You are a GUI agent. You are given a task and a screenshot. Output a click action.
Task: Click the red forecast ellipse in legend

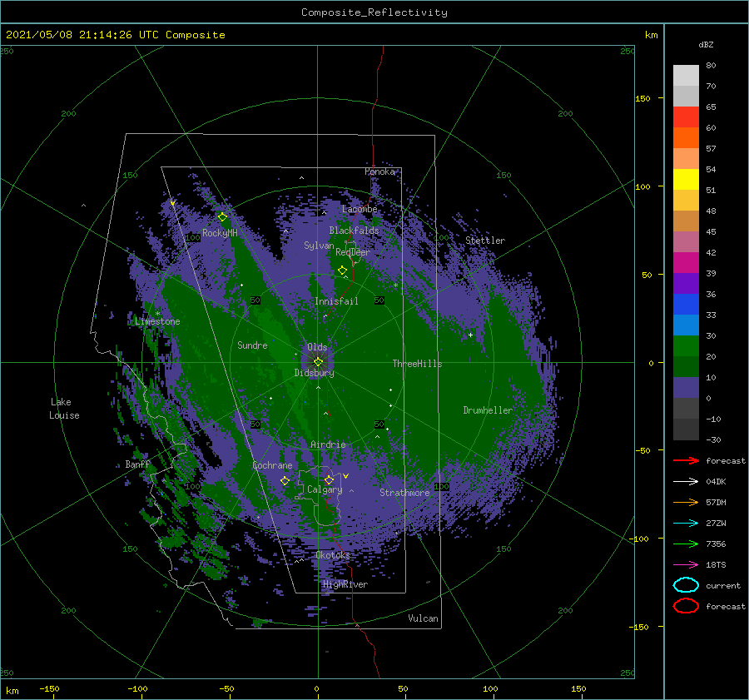686,606
